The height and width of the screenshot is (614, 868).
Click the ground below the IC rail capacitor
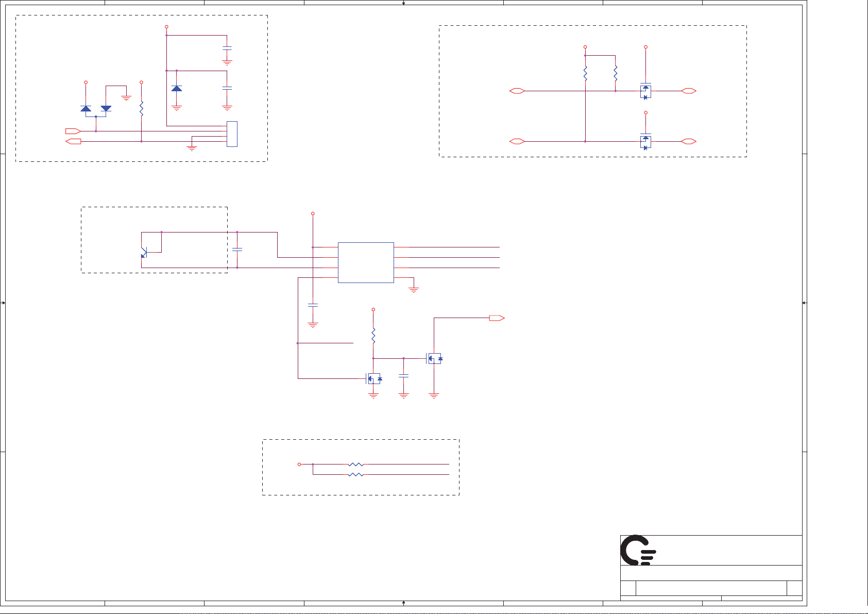tap(313, 325)
